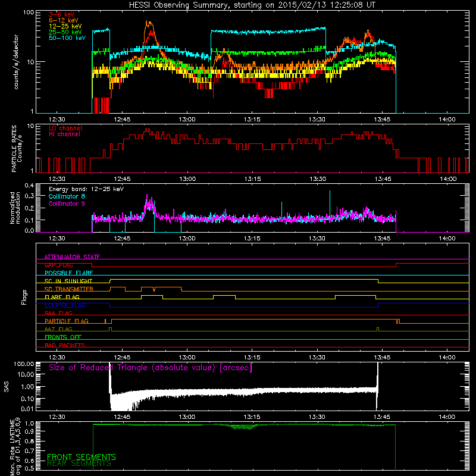Click the FRONTS_OFF flag label
476x476 pixels.
click(63, 337)
